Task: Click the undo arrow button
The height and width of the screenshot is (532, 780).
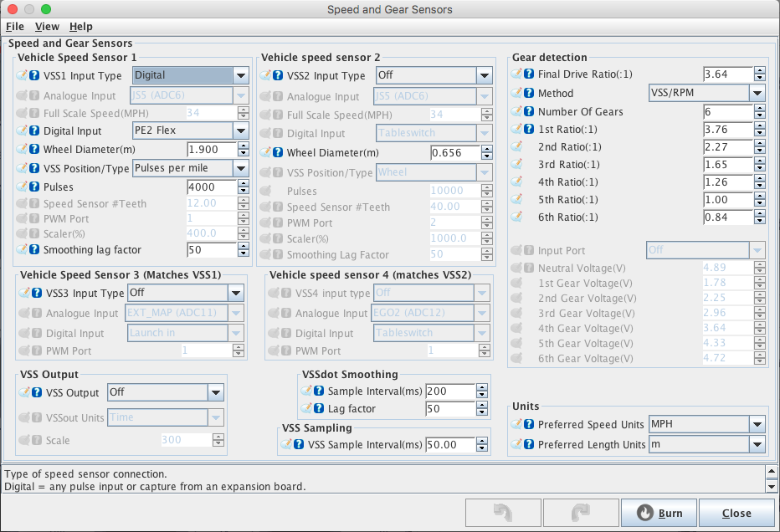Action: pyautogui.click(x=500, y=513)
